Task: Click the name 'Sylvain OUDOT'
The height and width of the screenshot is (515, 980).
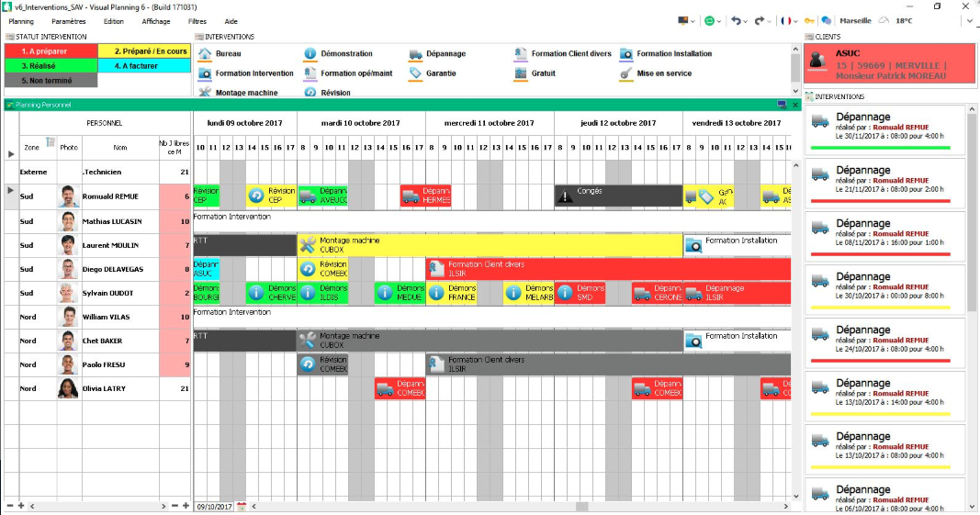Action: (107, 293)
